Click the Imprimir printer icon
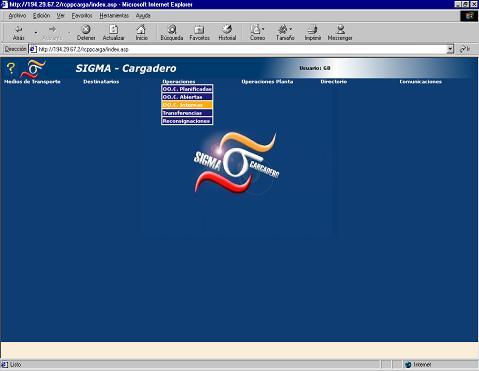The width and height of the screenshot is (479, 371). [x=313, y=29]
